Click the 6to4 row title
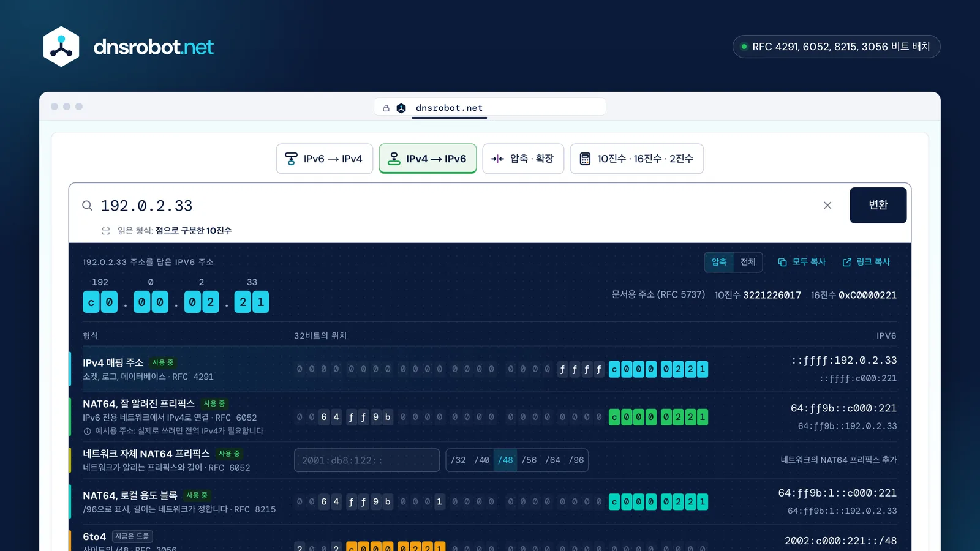Screen dimensions: 980x551 [94, 537]
